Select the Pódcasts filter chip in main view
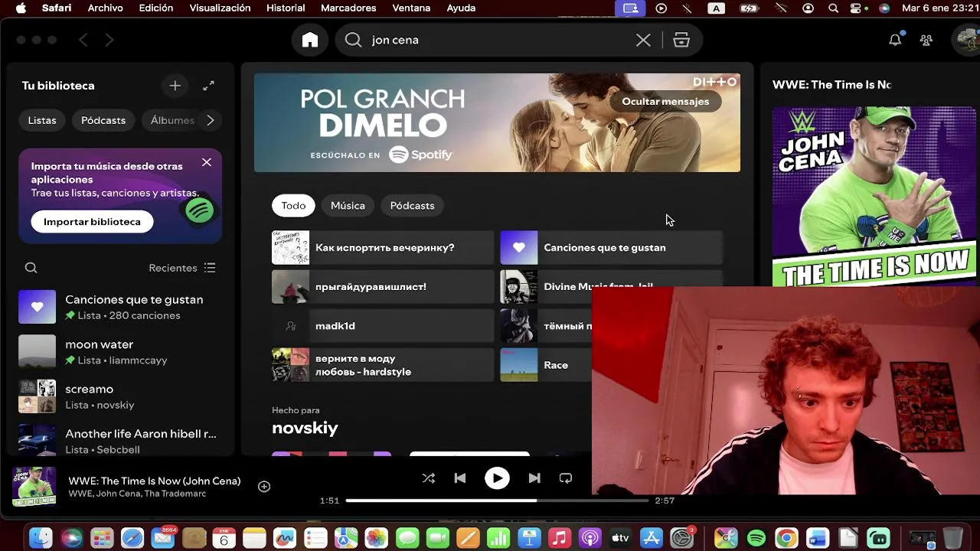 pos(412,205)
